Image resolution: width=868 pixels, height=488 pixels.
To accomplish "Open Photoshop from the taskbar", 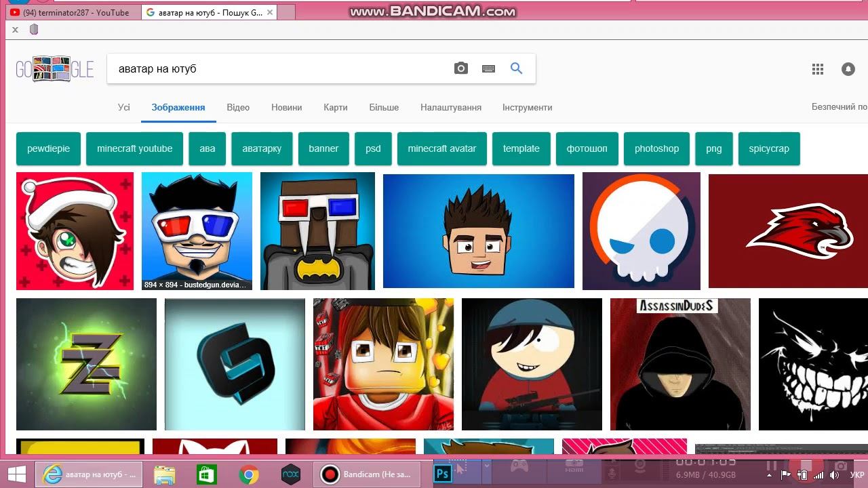I will point(443,474).
